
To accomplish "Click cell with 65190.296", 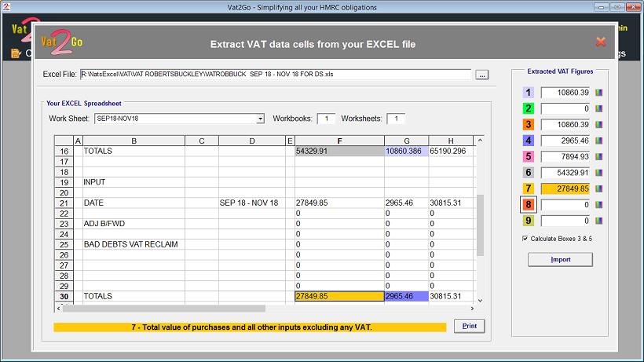I will (x=451, y=151).
